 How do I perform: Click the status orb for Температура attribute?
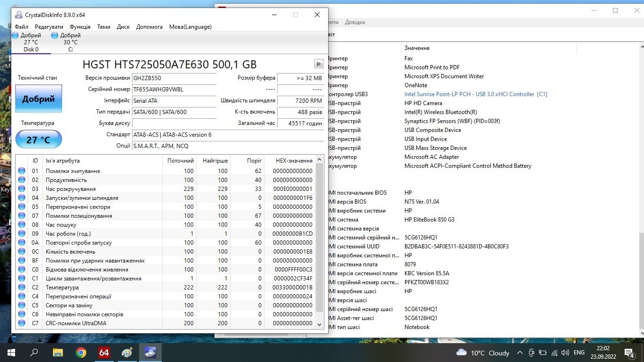[22, 288]
